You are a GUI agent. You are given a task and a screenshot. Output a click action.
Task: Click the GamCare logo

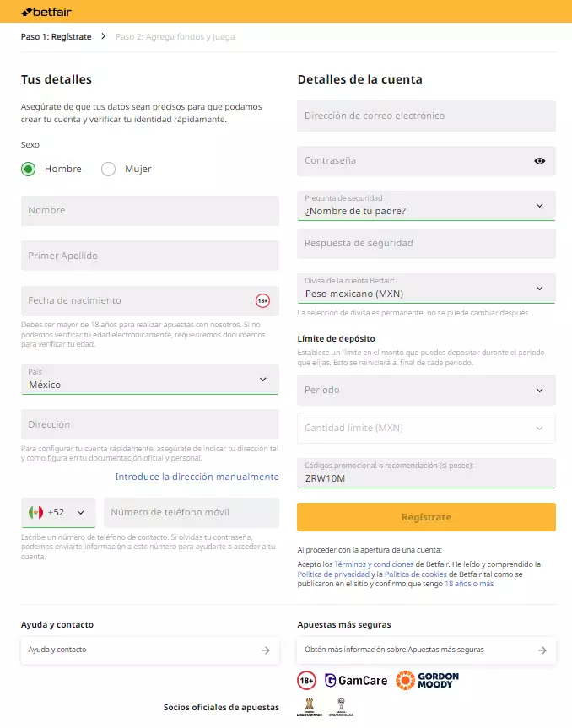(x=356, y=681)
